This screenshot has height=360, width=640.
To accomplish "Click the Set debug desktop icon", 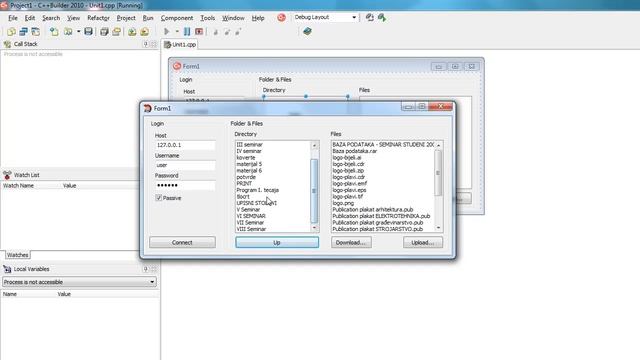I will pyautogui.click(x=382, y=18).
